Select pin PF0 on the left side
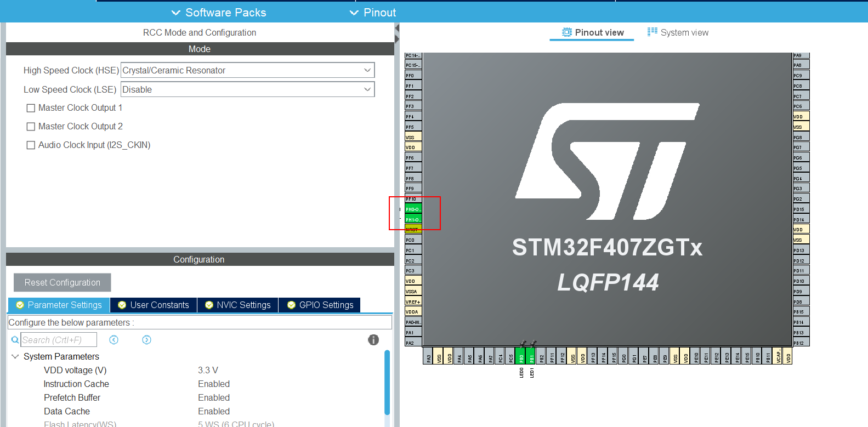Viewport: 868px width, 427px height. [x=413, y=75]
